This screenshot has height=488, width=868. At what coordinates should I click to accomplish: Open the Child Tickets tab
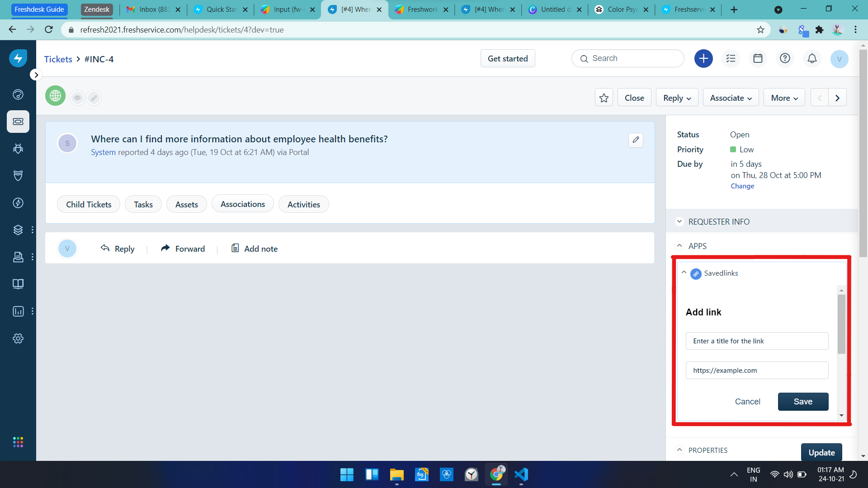89,204
